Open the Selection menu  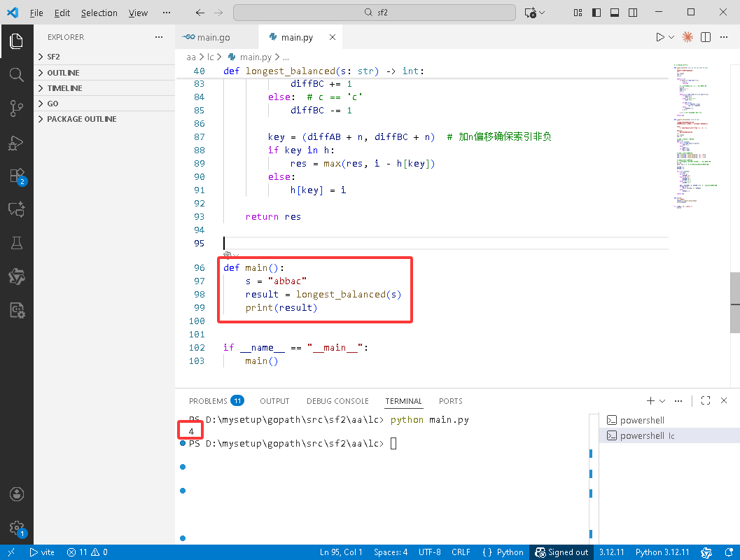point(99,13)
